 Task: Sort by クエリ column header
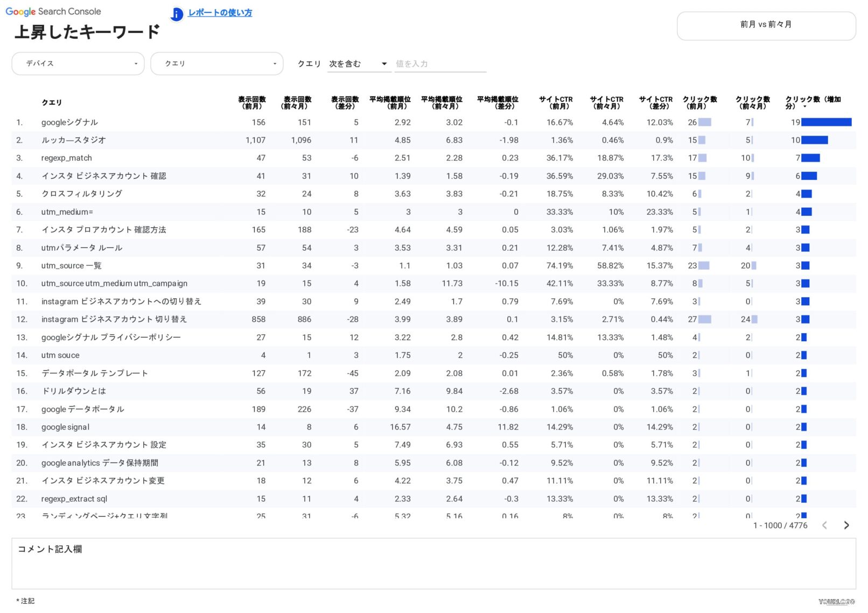click(52, 103)
